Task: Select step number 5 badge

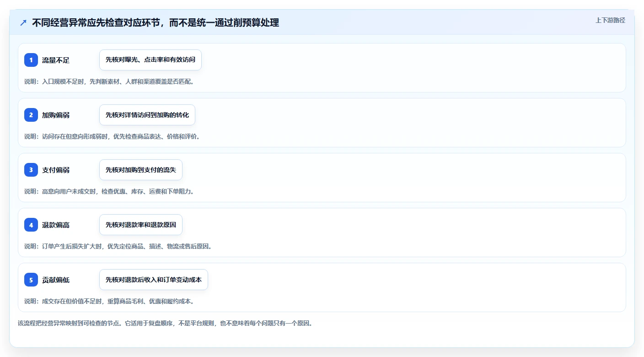Action: (31, 280)
